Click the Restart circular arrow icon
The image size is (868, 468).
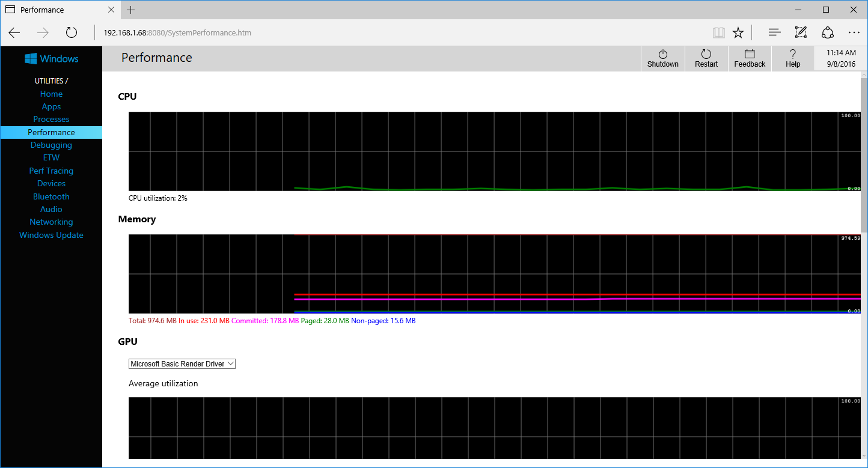click(706, 54)
